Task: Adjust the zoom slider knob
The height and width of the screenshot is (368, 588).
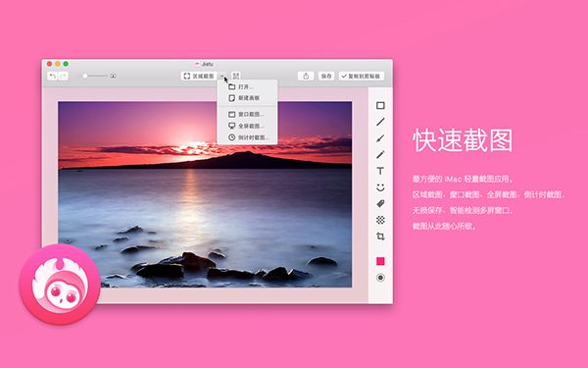Action: 85,76
